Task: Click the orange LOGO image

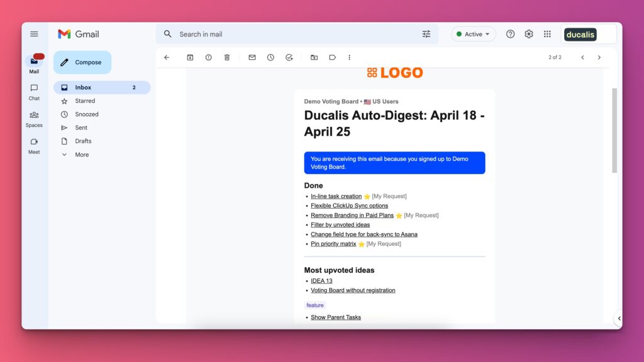Action: pyautogui.click(x=395, y=73)
